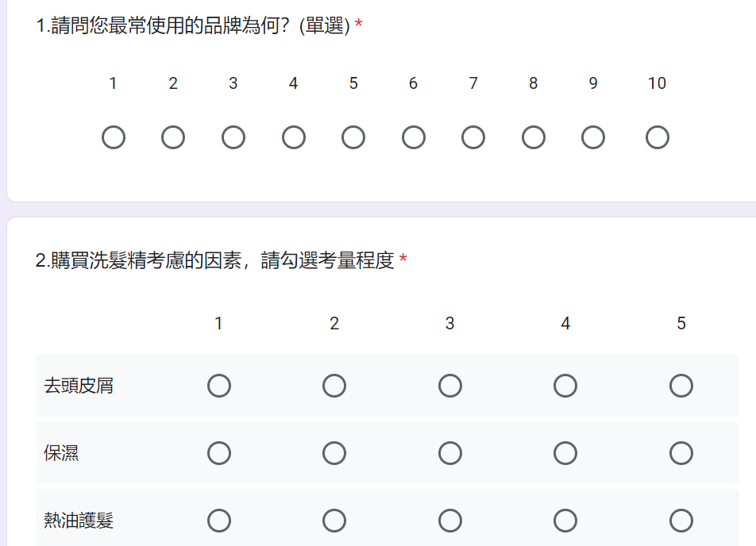Select option 10 on the brand scale

point(657,138)
